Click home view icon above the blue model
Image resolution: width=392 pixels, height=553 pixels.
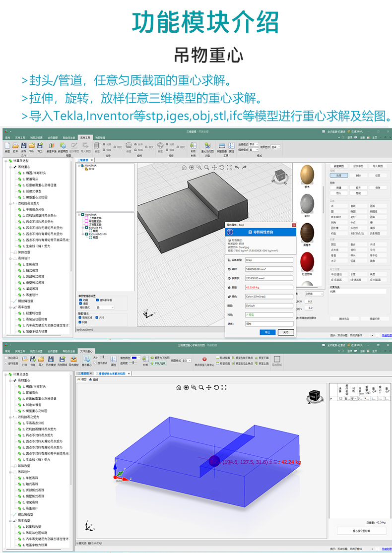coord(179,387)
